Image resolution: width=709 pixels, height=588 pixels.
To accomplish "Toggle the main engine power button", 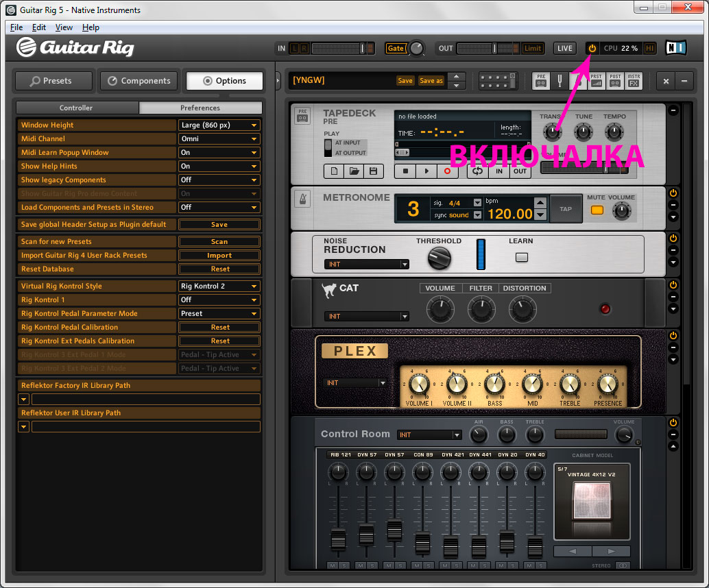I will tap(592, 49).
